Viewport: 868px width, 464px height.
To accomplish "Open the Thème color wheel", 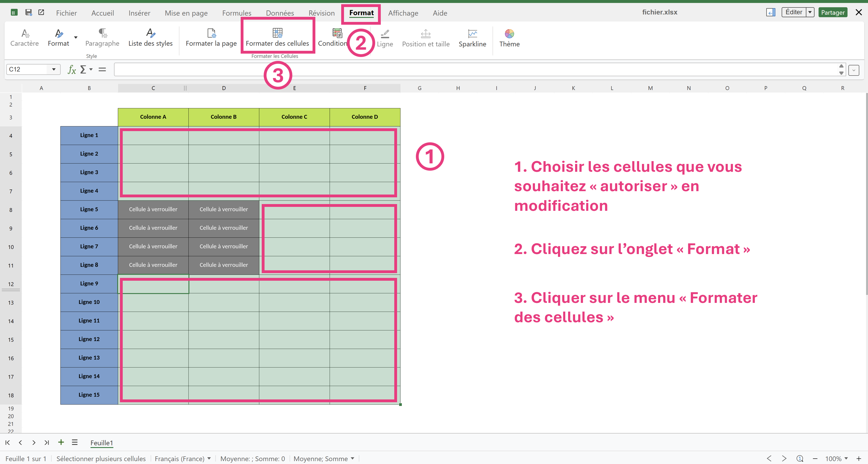I will pyautogui.click(x=509, y=34).
